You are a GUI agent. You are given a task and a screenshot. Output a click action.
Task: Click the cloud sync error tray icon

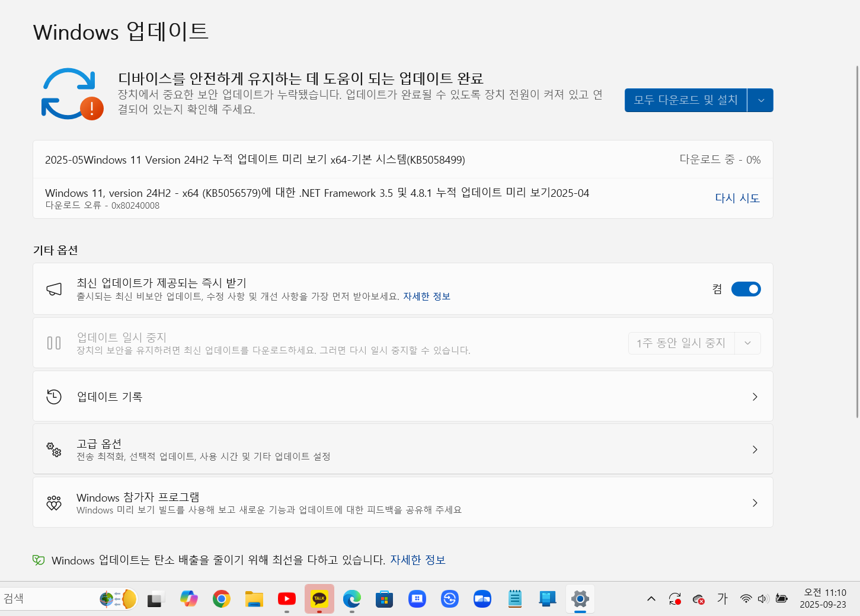(699, 599)
